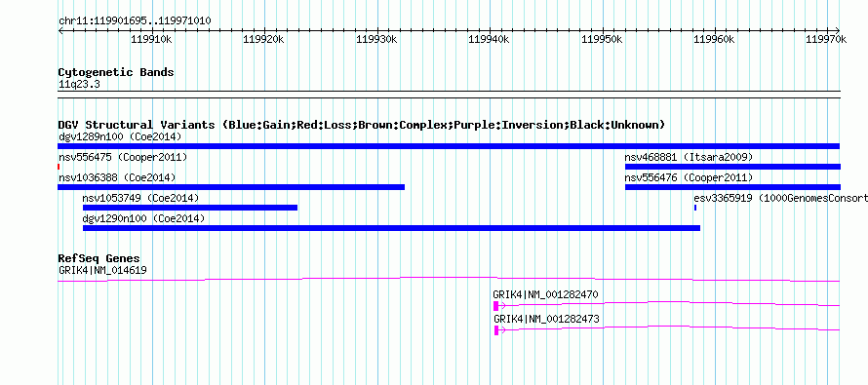Viewport: 868px width, 385px height.
Task: Select the small red nsv556475 loss marker
Action: [59, 167]
